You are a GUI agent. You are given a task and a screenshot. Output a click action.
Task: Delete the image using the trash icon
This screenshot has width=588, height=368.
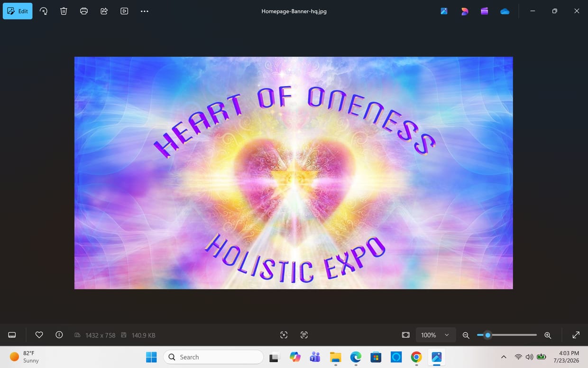pyautogui.click(x=64, y=11)
